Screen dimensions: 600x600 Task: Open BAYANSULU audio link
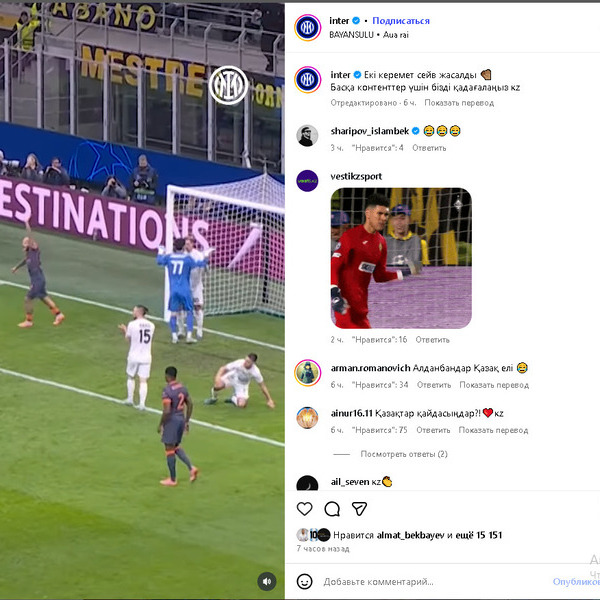[x=351, y=35]
